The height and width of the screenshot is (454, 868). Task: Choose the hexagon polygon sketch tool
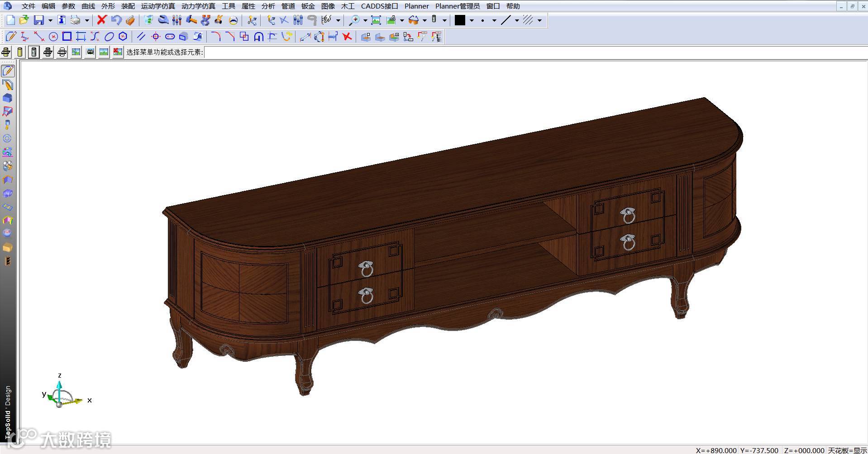click(123, 37)
